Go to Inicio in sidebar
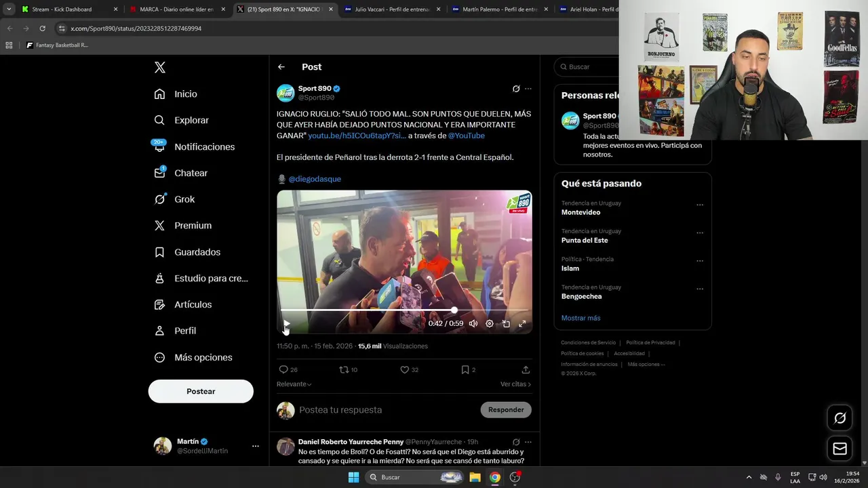868x488 pixels. (176, 94)
